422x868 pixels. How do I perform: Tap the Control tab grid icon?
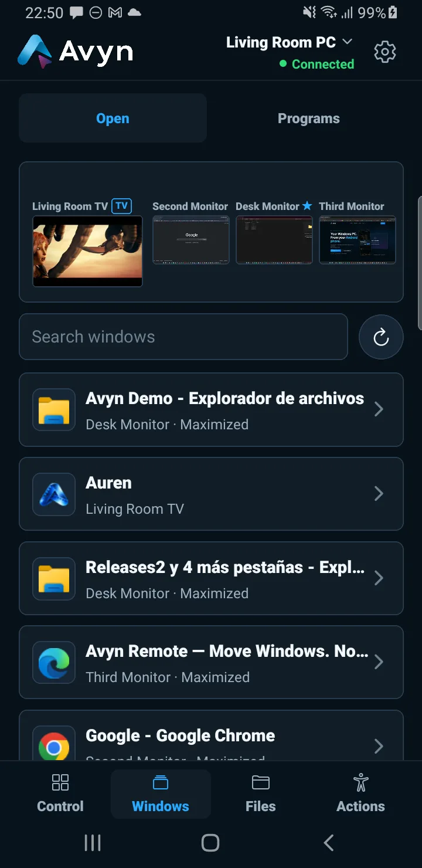tap(60, 782)
